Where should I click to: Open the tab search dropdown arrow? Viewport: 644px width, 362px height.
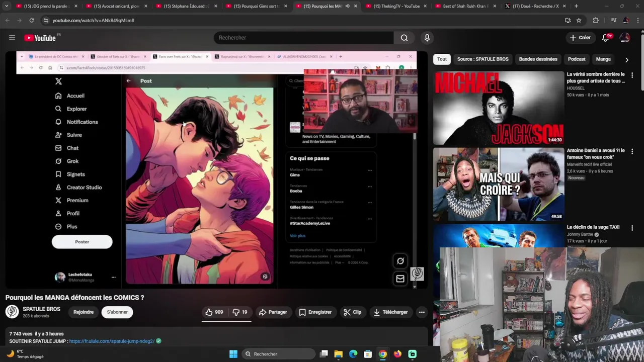pyautogui.click(x=7, y=6)
